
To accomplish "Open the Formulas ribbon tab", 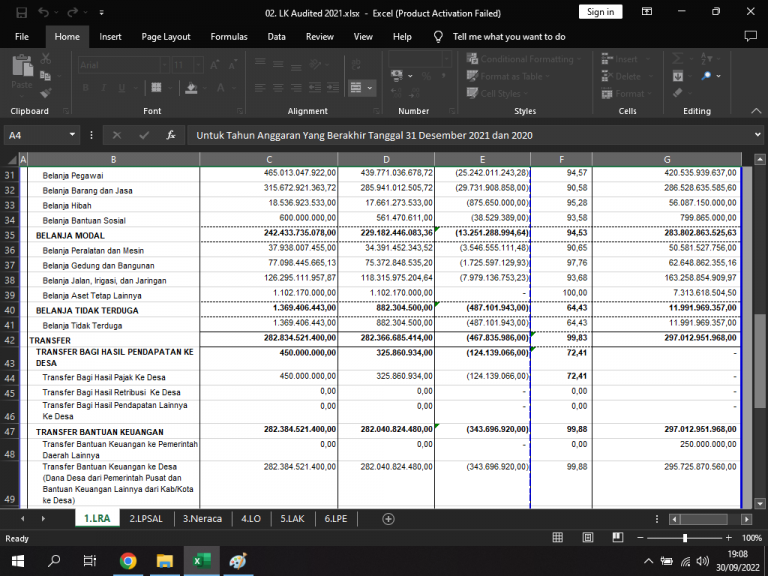I will (x=228, y=36).
